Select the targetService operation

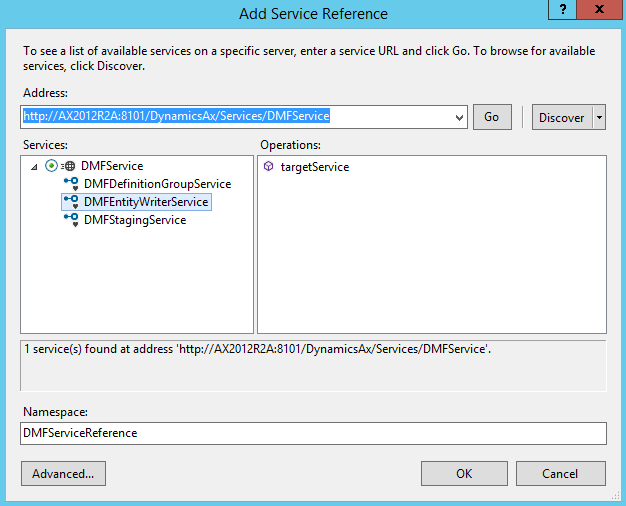point(314,167)
